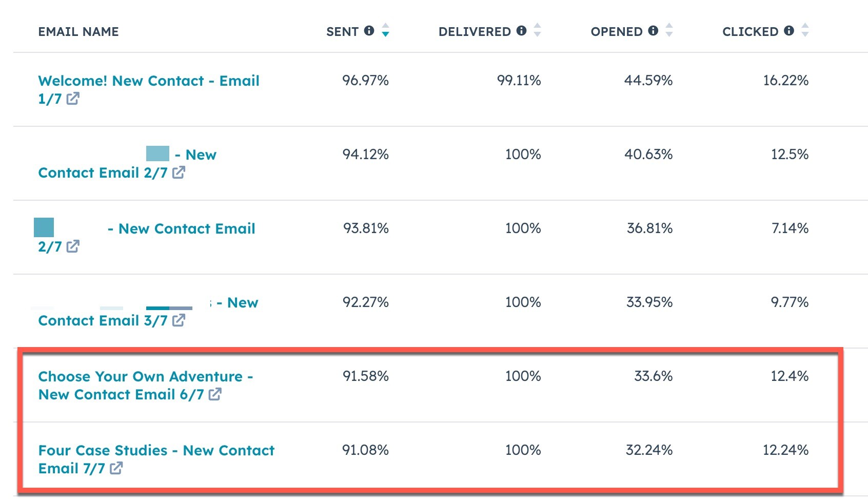The width and height of the screenshot is (868, 499).
Task: Open external link icon beside Contact Email 3/7
Action: [179, 320]
